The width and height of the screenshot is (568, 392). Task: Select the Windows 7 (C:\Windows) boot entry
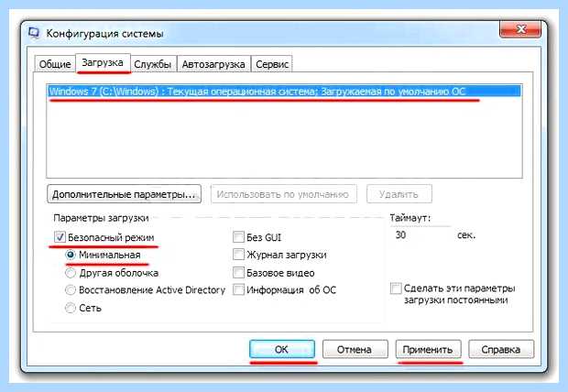284,92
